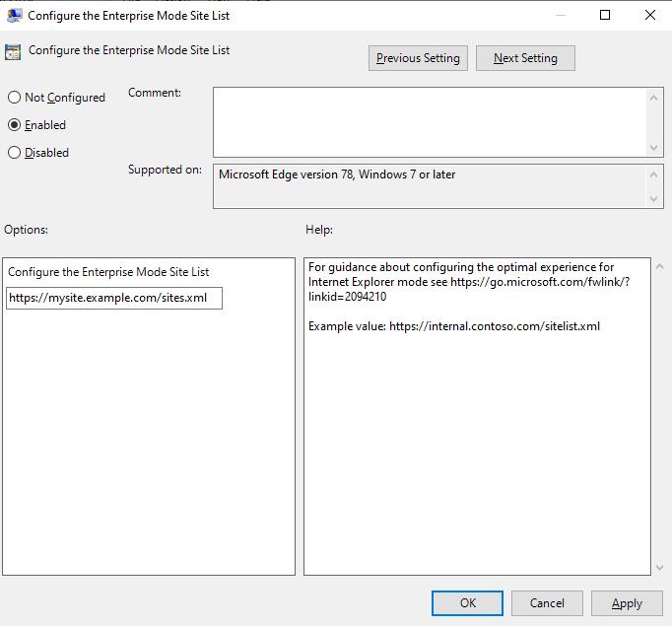672x626 pixels.
Task: Click the 'Example value' help line
Action: 454,326
